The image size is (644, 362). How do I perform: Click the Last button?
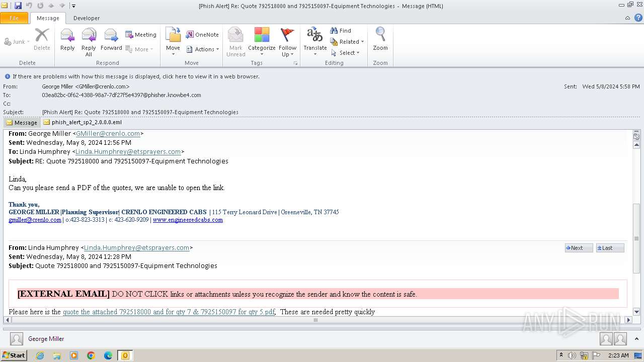tap(610, 248)
